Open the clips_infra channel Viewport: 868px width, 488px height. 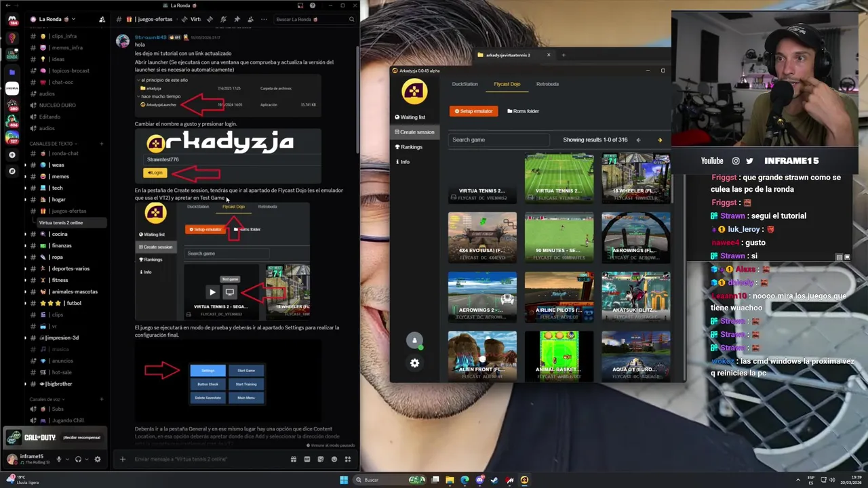(64, 36)
